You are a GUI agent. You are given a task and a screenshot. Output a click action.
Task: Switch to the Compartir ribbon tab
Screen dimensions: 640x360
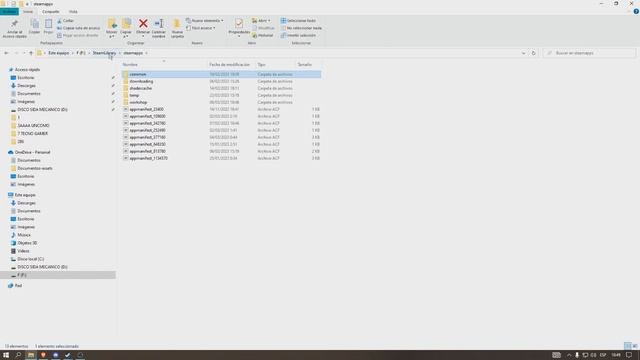pos(51,11)
